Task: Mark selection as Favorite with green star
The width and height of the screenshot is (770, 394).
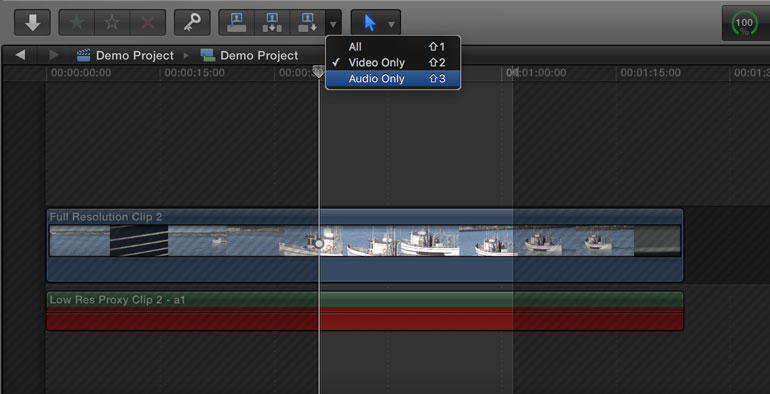Action: tap(77, 23)
